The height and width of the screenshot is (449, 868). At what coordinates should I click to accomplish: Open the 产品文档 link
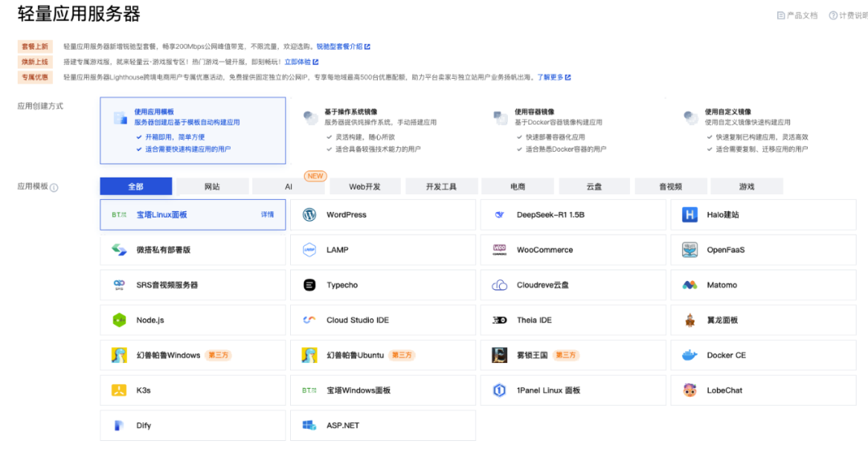tap(798, 15)
